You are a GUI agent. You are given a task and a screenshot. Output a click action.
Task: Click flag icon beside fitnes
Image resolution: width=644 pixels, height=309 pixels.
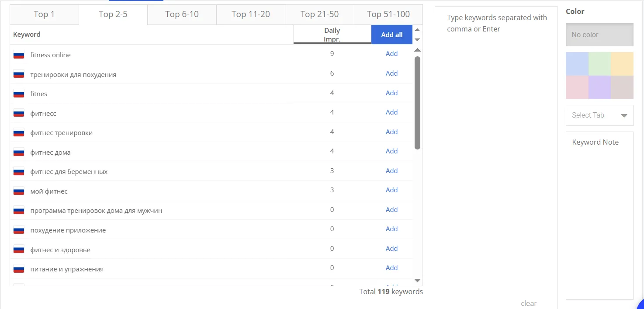tap(19, 94)
